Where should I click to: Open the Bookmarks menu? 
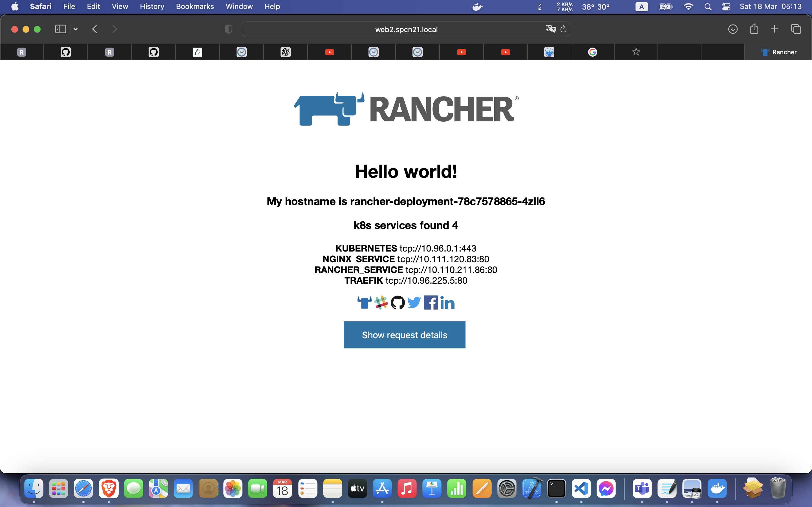pyautogui.click(x=195, y=6)
